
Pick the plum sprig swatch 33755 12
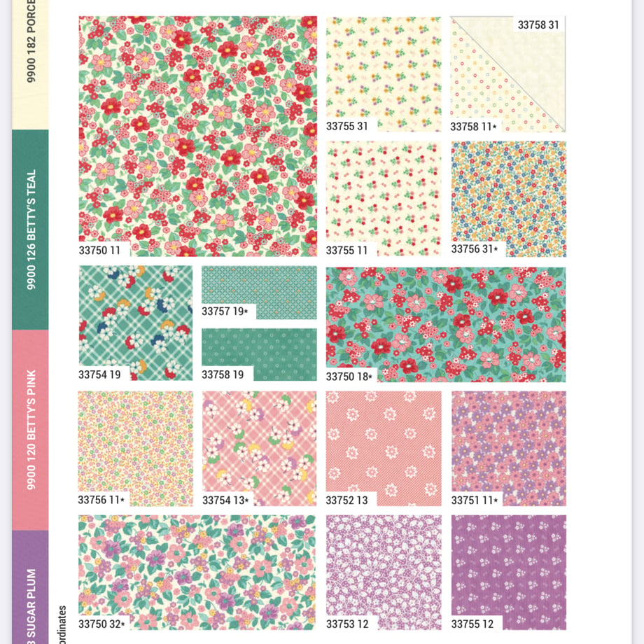[508, 573]
